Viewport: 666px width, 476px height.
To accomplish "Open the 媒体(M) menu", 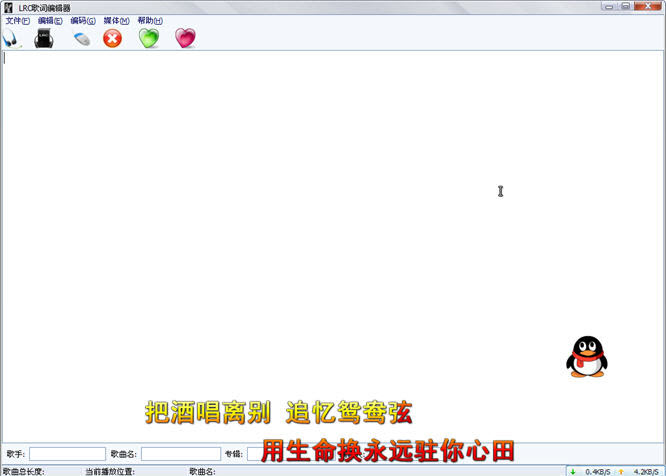I will point(116,21).
